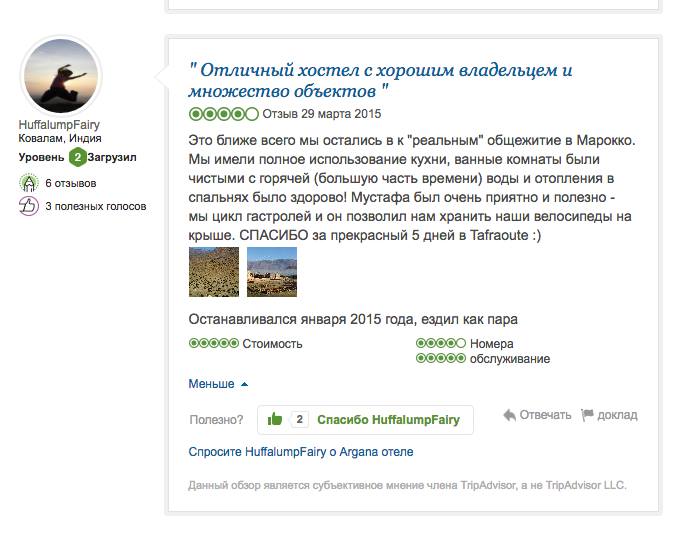The height and width of the screenshot is (536, 679).
Task: Open the first mountain landscape photo
Action: click(x=214, y=272)
